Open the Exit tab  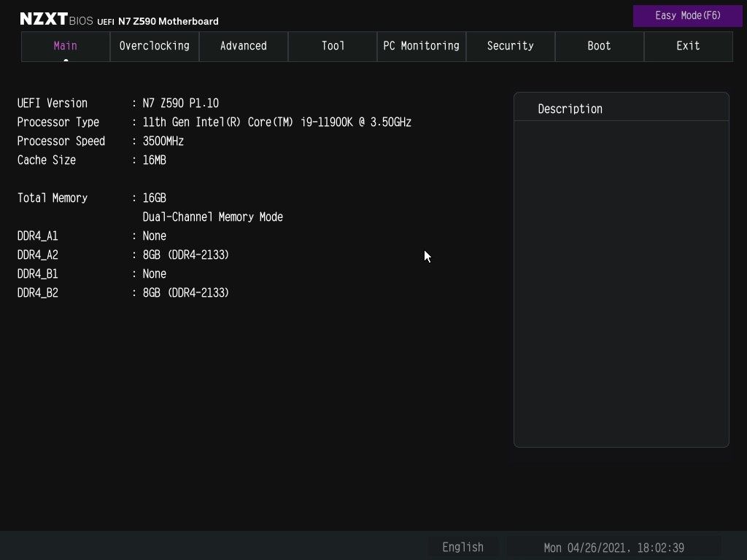point(689,46)
